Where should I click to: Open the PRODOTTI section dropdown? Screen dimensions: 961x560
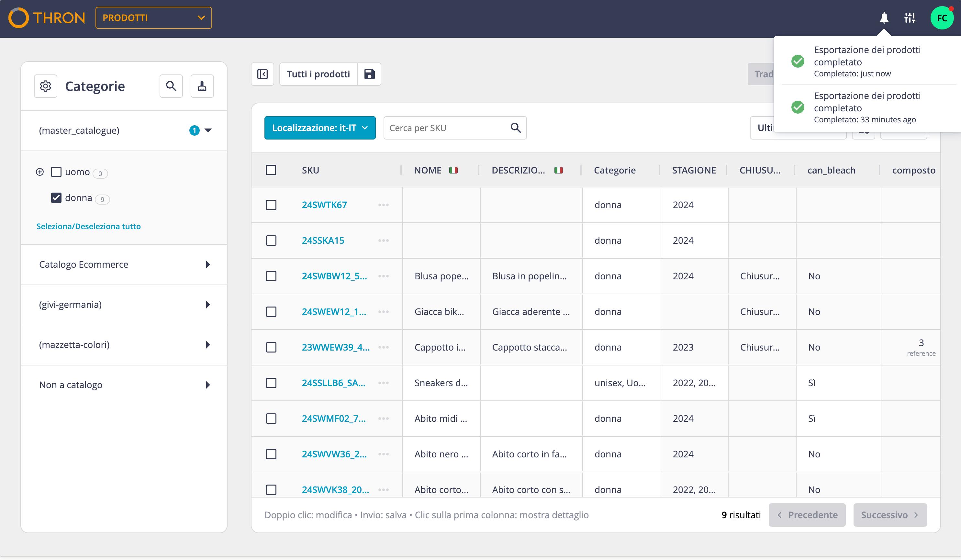154,18
